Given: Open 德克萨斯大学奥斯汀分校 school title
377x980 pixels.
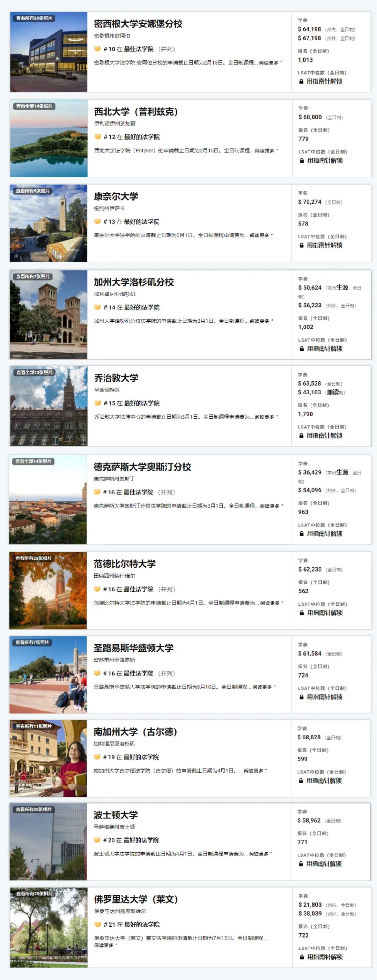Looking at the screenshot, I should [x=142, y=467].
